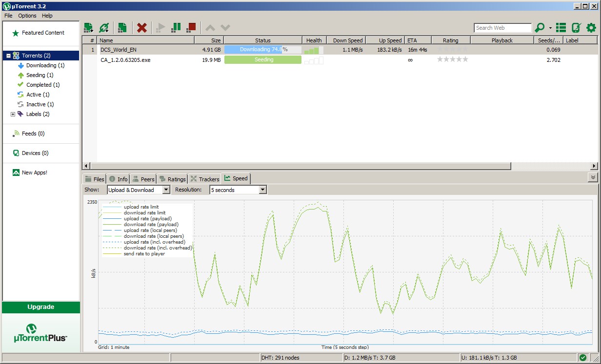Switch to the Files tab
This screenshot has width=601, height=364.
coord(95,179)
